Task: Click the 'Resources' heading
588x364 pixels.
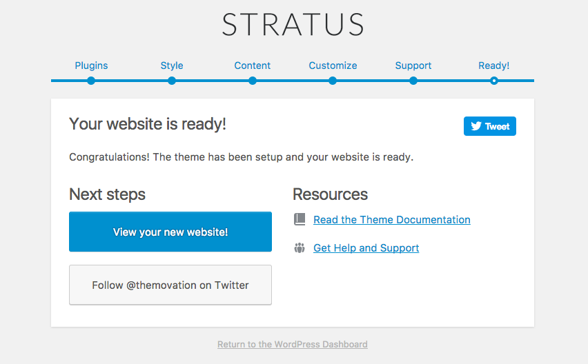Action: [331, 194]
